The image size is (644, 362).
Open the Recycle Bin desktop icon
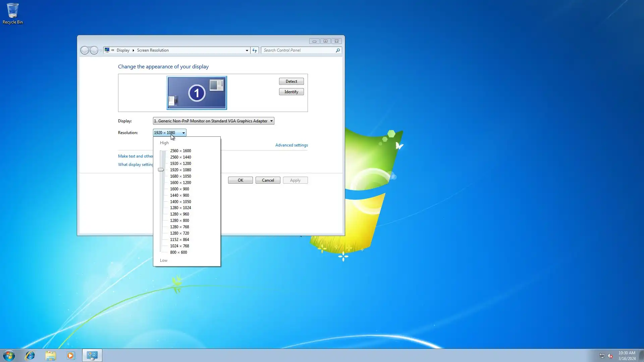[x=12, y=13]
